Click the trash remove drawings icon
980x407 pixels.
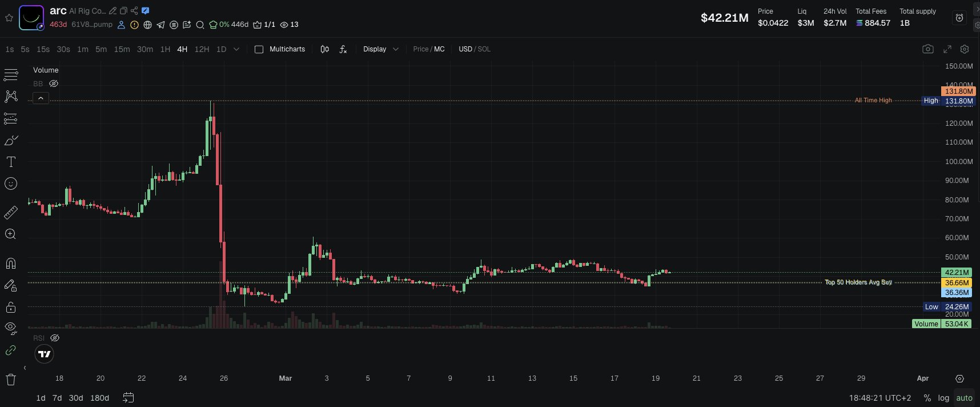tap(11, 379)
